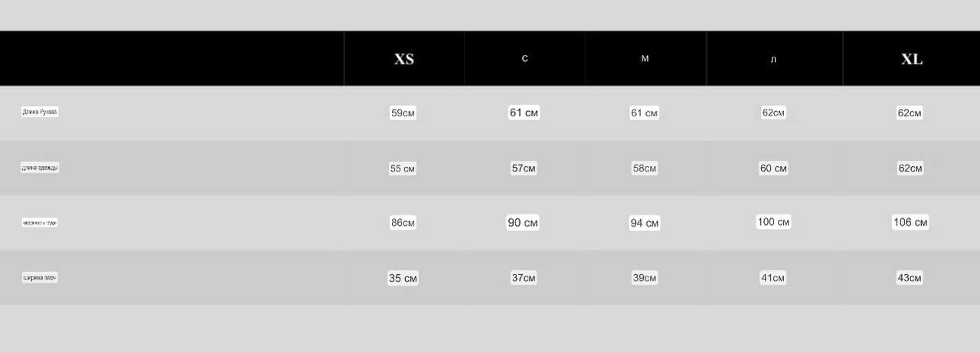Select the 106 см measurement cell

click(x=910, y=223)
